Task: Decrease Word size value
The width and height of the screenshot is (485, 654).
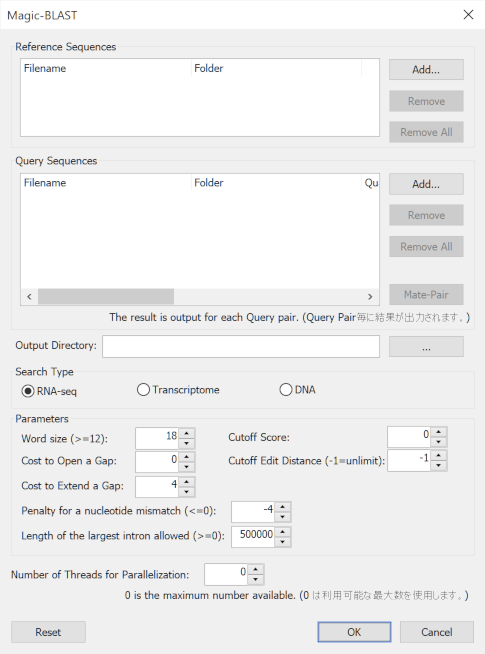Action: click(x=186, y=443)
